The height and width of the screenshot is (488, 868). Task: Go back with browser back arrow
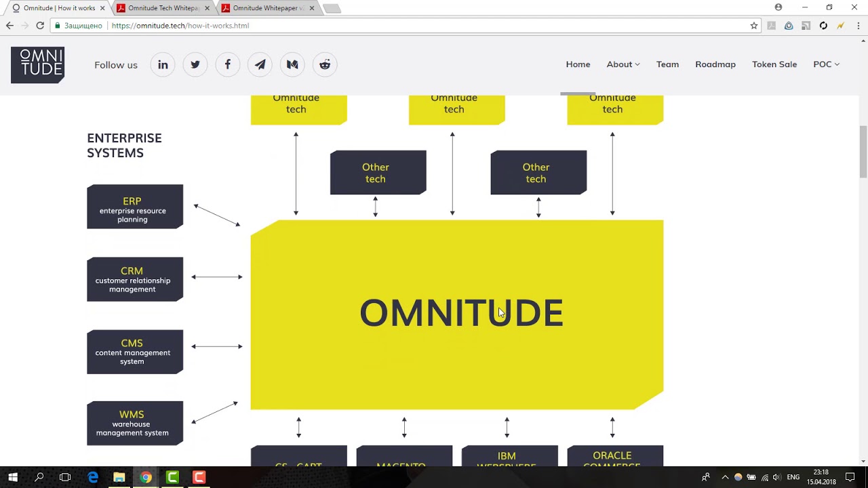pyautogui.click(x=9, y=26)
